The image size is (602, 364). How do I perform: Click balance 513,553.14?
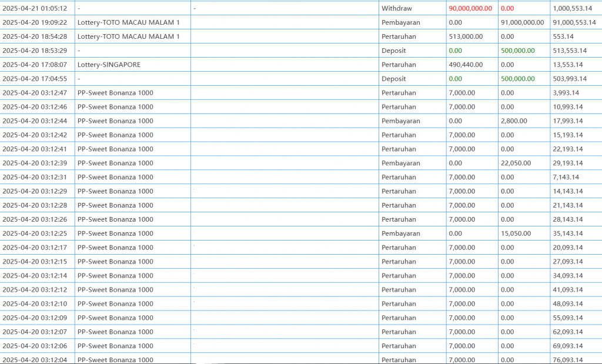[570, 51]
